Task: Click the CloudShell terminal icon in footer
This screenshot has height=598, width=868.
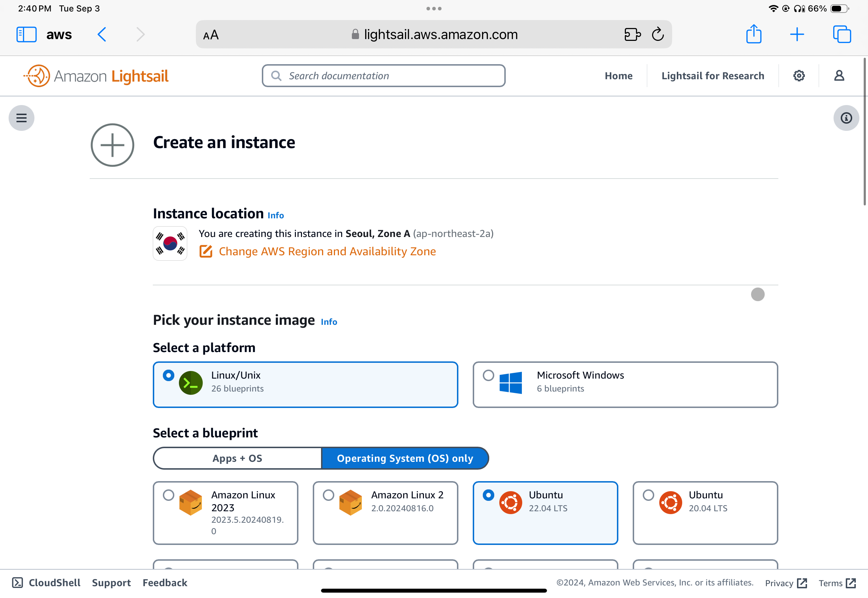Action: 18,583
